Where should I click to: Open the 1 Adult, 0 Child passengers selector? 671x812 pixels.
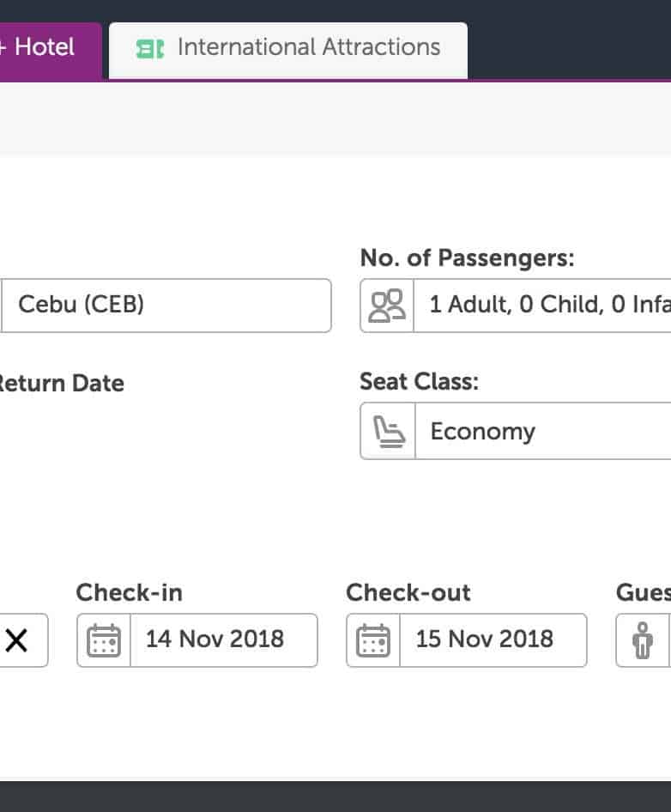(542, 306)
